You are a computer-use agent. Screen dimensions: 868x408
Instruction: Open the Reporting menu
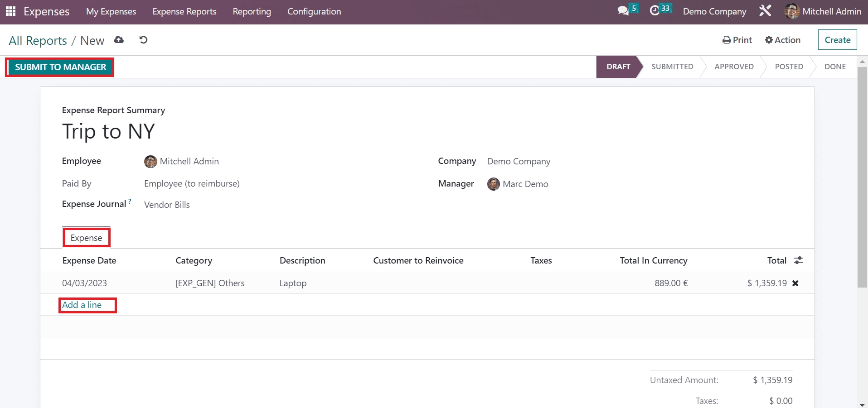point(252,11)
